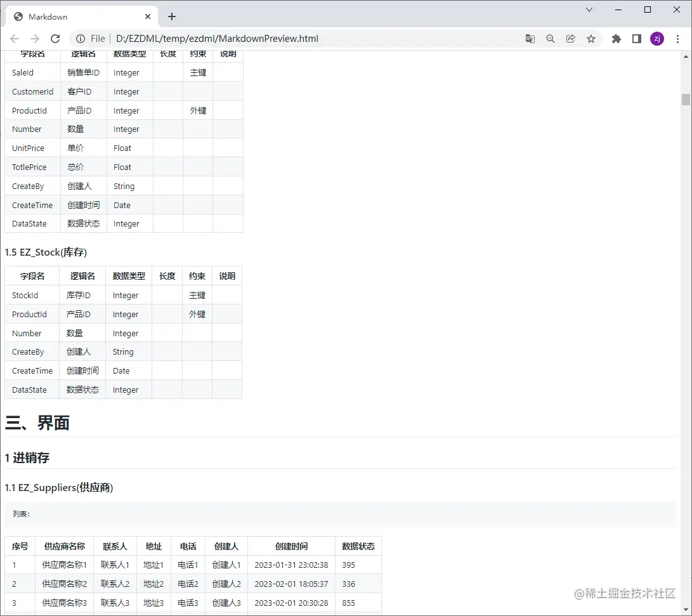Image resolution: width=692 pixels, height=616 pixels.
Task: Click the 创建时间 column header in suppliers table
Action: point(291,546)
